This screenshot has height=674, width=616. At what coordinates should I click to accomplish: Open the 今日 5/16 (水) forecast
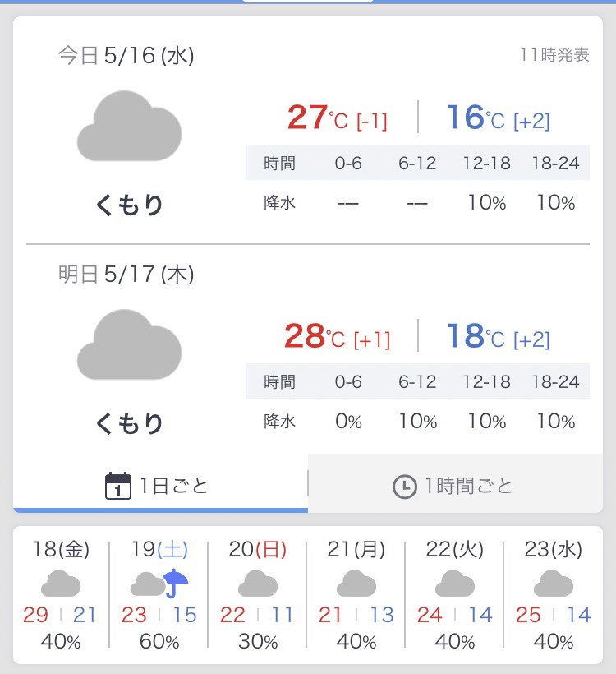[x=126, y=56]
